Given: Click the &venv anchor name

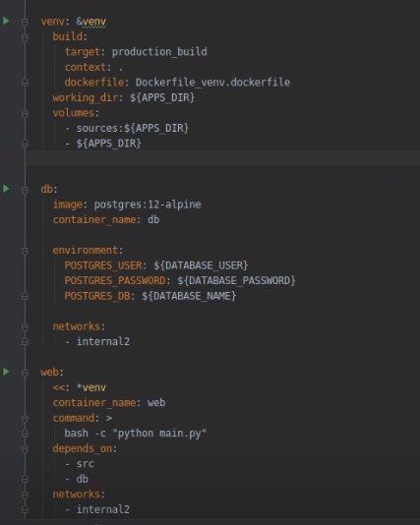Looking at the screenshot, I should 90,22.
